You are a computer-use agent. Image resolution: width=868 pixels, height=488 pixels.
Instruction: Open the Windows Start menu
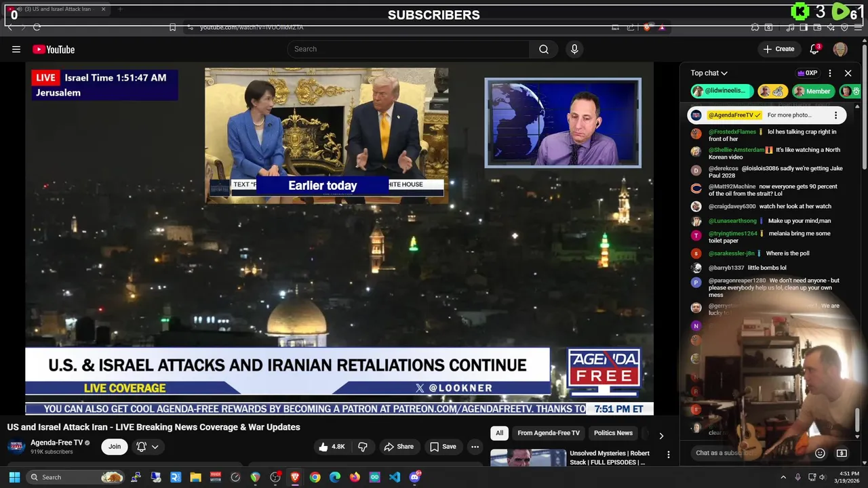14,477
